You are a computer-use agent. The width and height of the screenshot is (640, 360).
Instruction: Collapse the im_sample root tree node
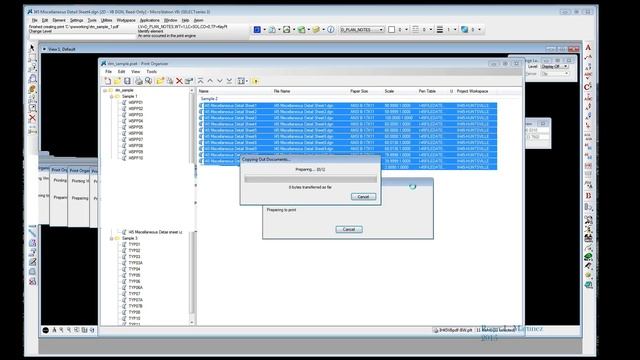[x=105, y=90]
